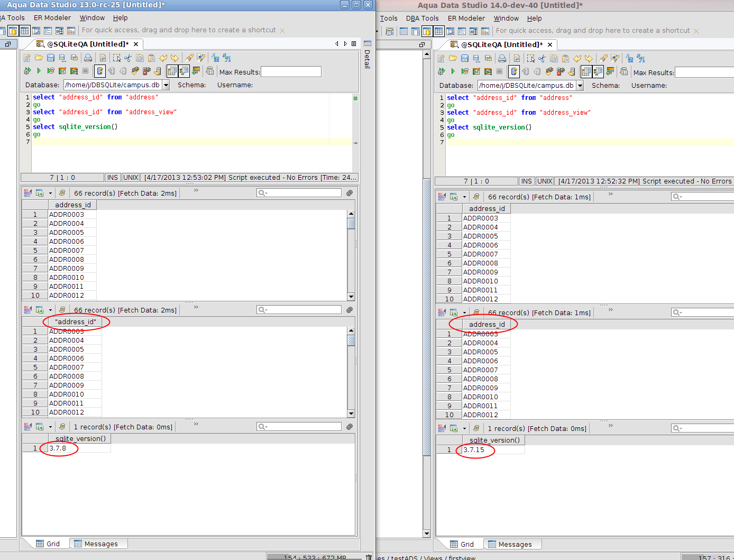This screenshot has width=734, height=560.
Task: Open the export dropdown arrow, third left result pane
Action: coord(50,427)
